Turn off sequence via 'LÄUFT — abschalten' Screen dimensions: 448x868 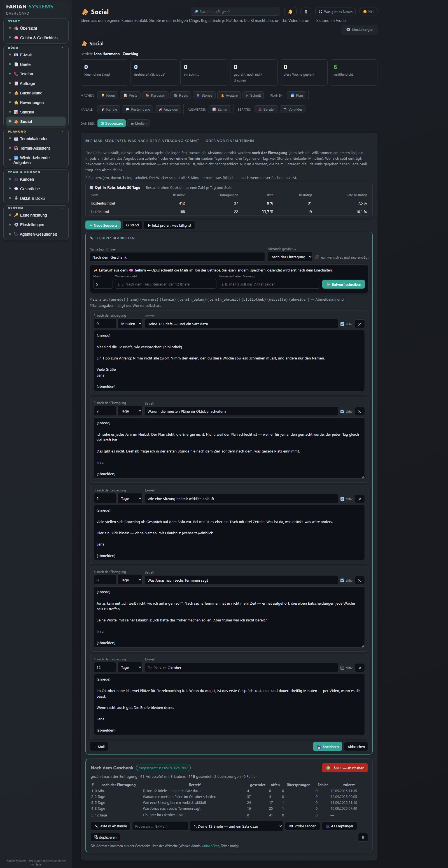tap(345, 768)
